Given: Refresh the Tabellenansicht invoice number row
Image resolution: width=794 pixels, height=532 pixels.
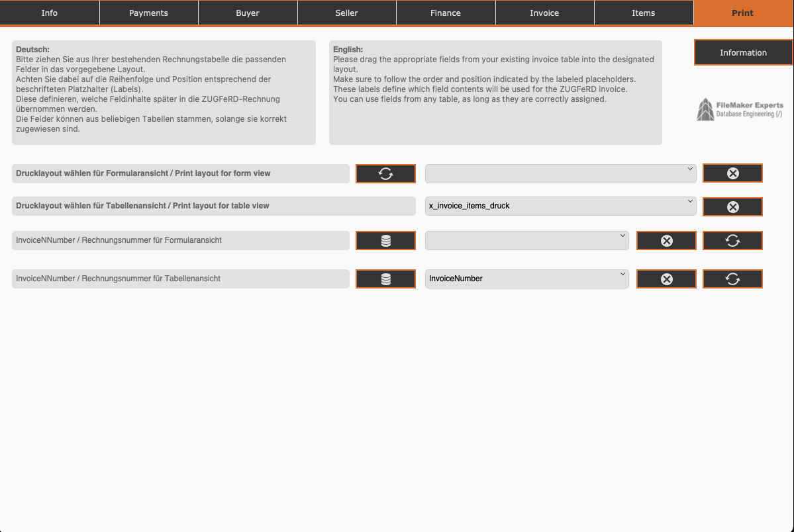Looking at the screenshot, I should (x=732, y=279).
